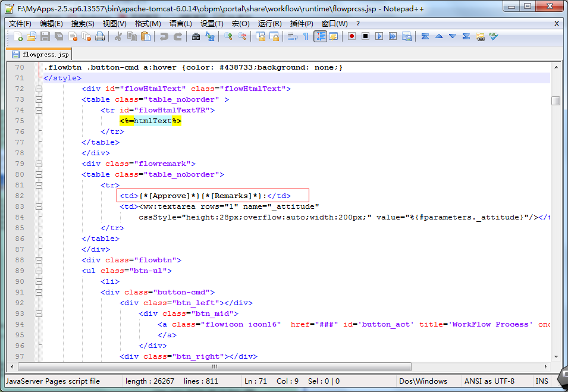Click the folder-with-printer plugin icon
Screen dimensions: 568x392
click(x=480, y=36)
